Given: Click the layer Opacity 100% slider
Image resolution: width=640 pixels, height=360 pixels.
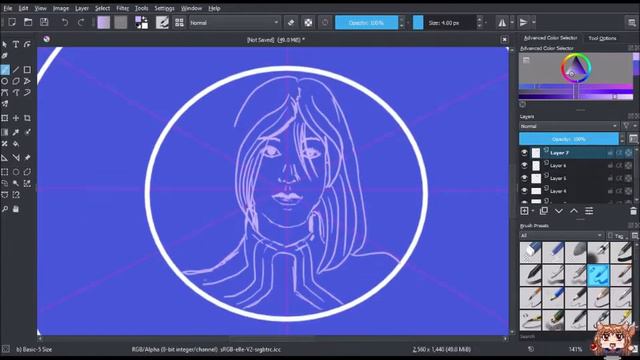Looking at the screenshot, I should click(569, 139).
